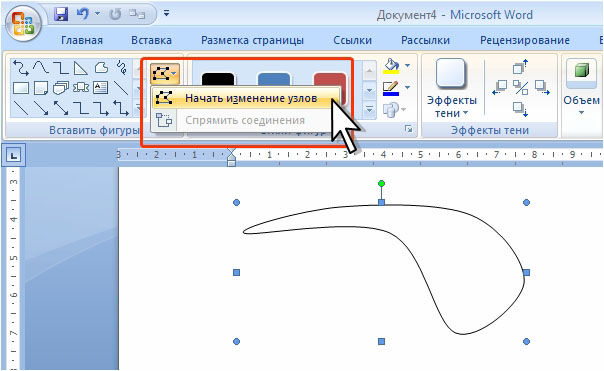The width and height of the screenshot is (604, 371).
Task: Open the Разметка страницы tab
Action: (x=252, y=40)
